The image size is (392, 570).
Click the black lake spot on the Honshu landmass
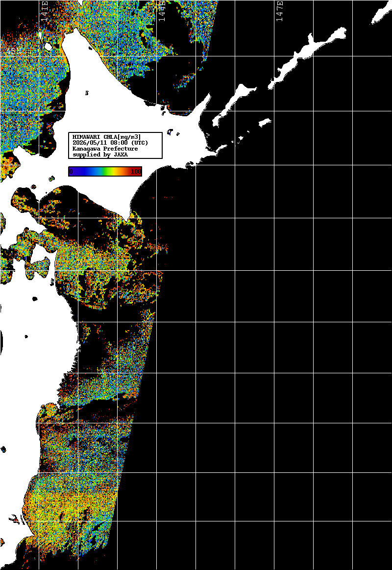[x=35, y=299]
